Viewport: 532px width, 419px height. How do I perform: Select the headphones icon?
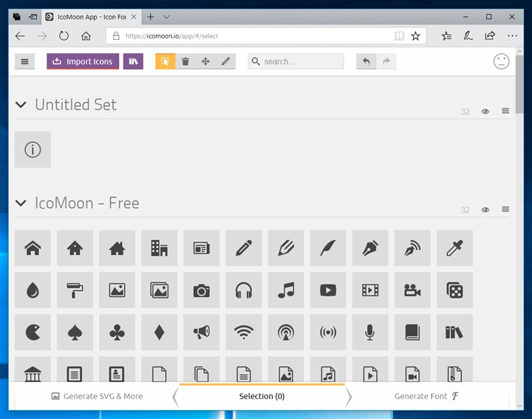(x=244, y=290)
